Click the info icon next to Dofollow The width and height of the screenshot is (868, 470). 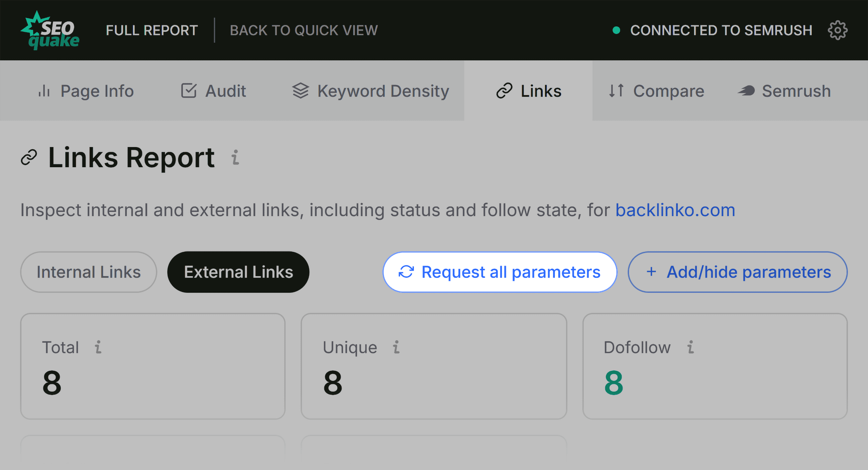pos(691,347)
